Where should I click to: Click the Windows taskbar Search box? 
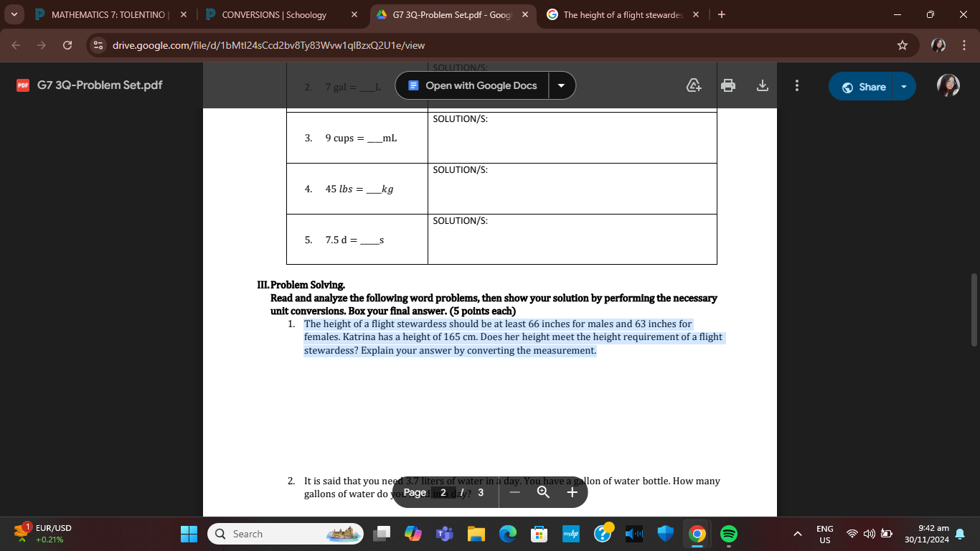click(x=286, y=534)
